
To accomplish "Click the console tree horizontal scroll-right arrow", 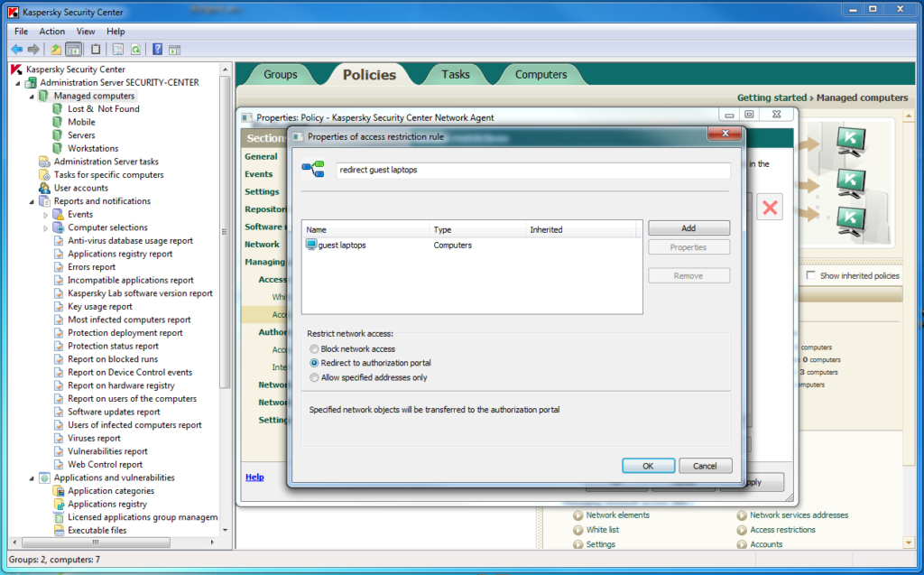I will click(213, 542).
